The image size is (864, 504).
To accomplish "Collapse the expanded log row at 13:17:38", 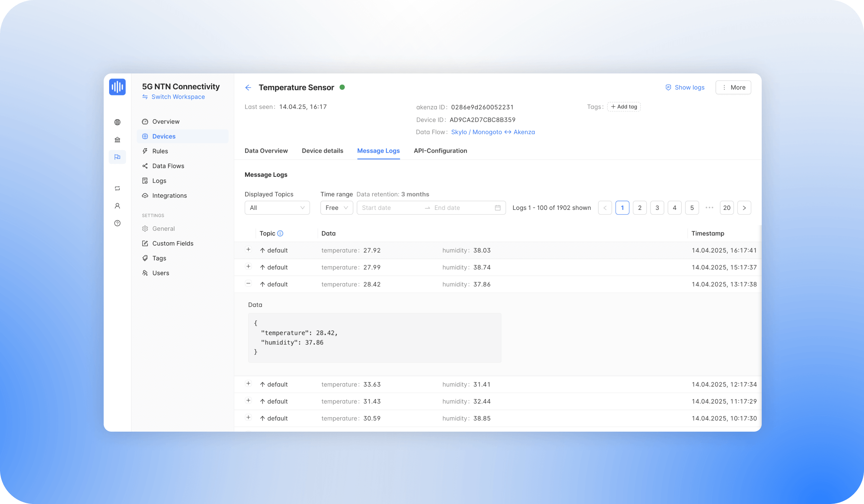I will [248, 283].
